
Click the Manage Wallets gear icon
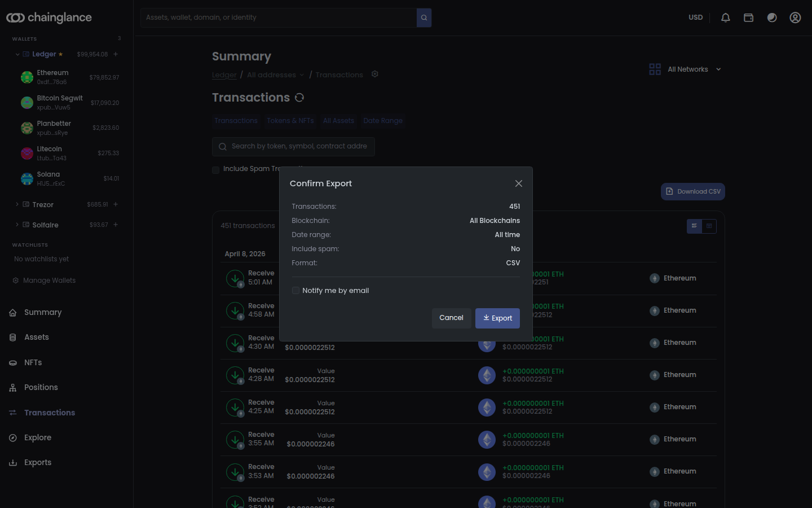(x=16, y=281)
